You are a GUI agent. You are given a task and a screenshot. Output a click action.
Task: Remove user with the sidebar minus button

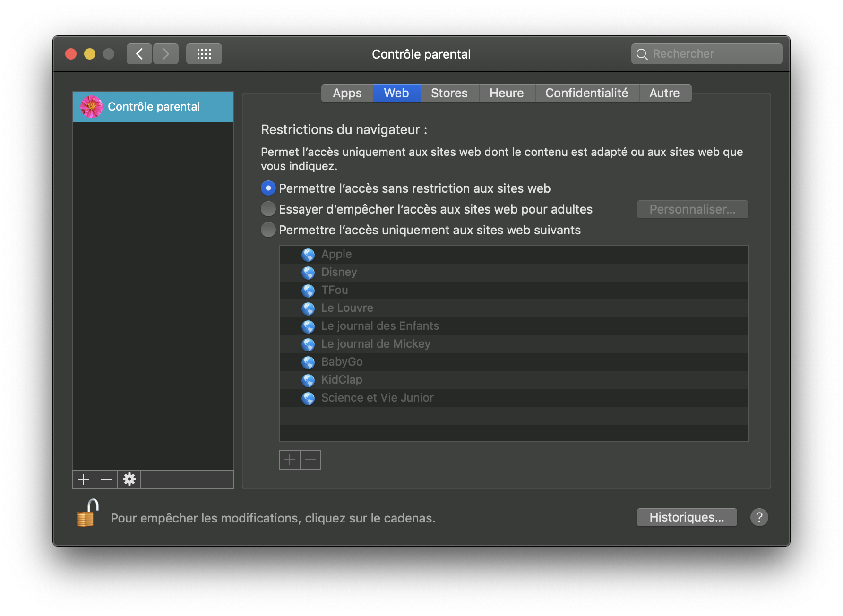106,479
